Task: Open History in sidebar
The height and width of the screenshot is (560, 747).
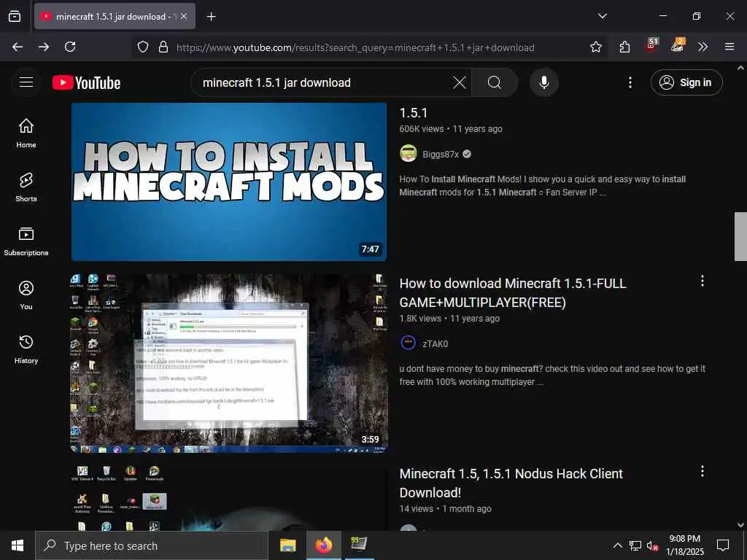Action: [26, 349]
